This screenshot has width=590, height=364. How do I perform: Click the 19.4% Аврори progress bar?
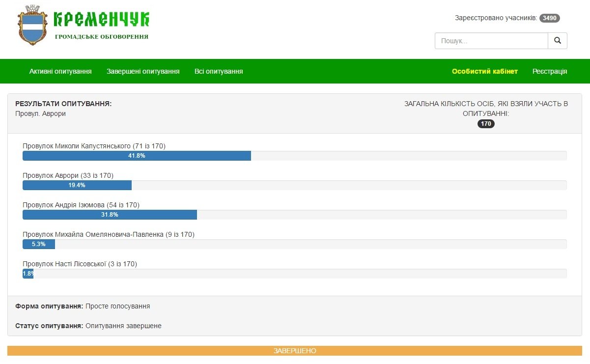pyautogui.click(x=77, y=185)
